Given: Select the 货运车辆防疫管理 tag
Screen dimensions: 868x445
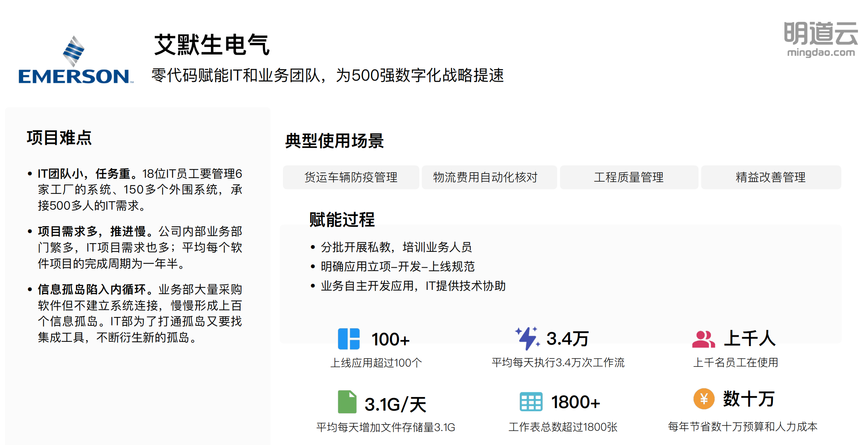Looking at the screenshot, I should pos(351,177).
